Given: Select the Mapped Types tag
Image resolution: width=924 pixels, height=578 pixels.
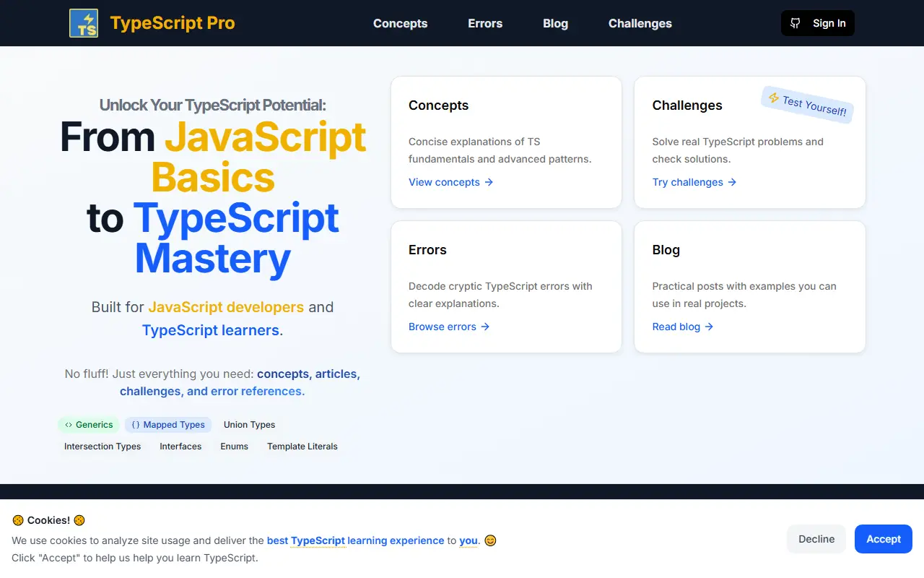Looking at the screenshot, I should click(168, 425).
